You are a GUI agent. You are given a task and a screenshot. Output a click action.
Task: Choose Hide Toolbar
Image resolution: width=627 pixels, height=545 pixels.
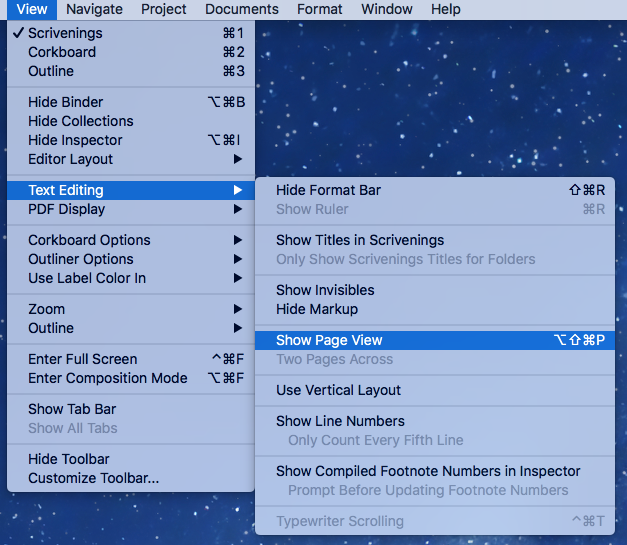click(x=131, y=459)
